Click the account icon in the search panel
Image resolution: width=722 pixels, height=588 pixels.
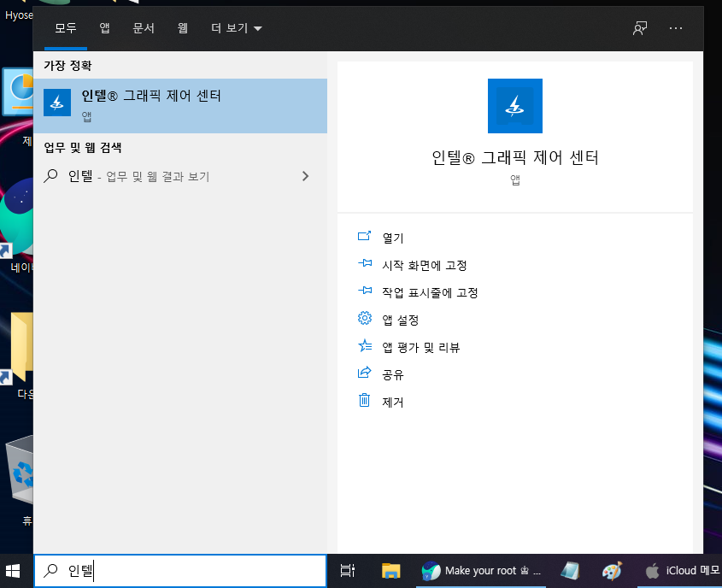pyautogui.click(x=639, y=28)
